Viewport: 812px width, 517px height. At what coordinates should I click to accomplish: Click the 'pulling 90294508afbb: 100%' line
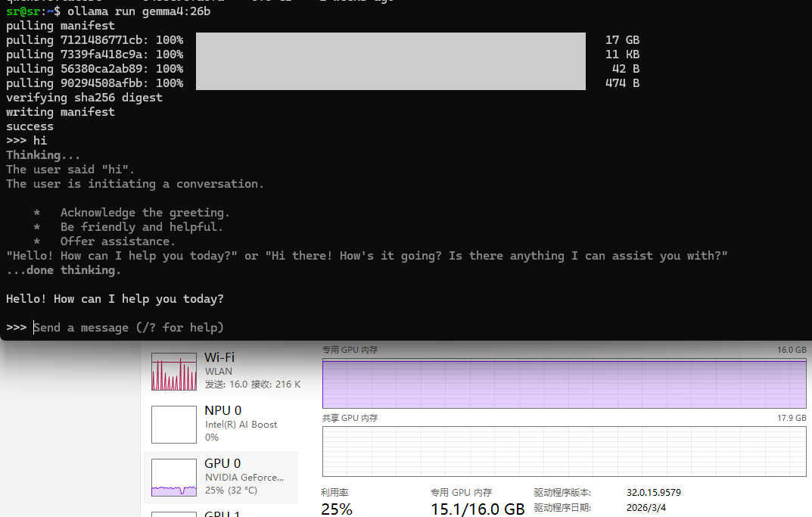(x=95, y=83)
